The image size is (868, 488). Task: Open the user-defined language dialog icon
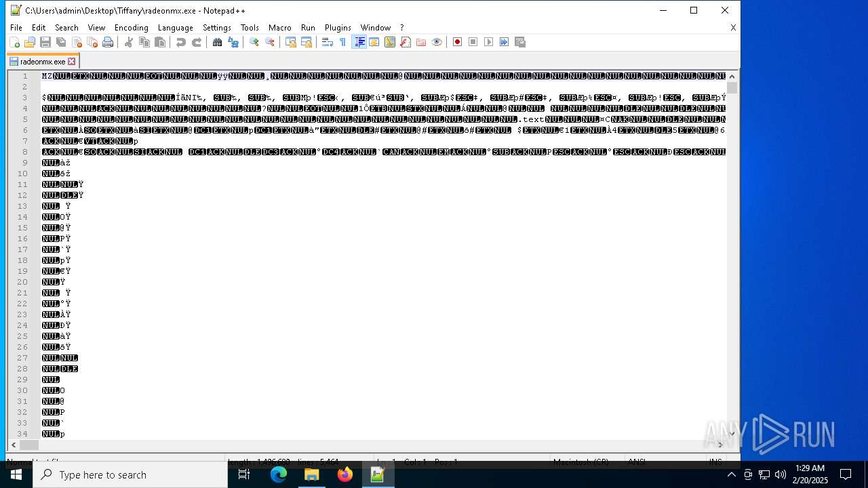pyautogui.click(x=374, y=42)
